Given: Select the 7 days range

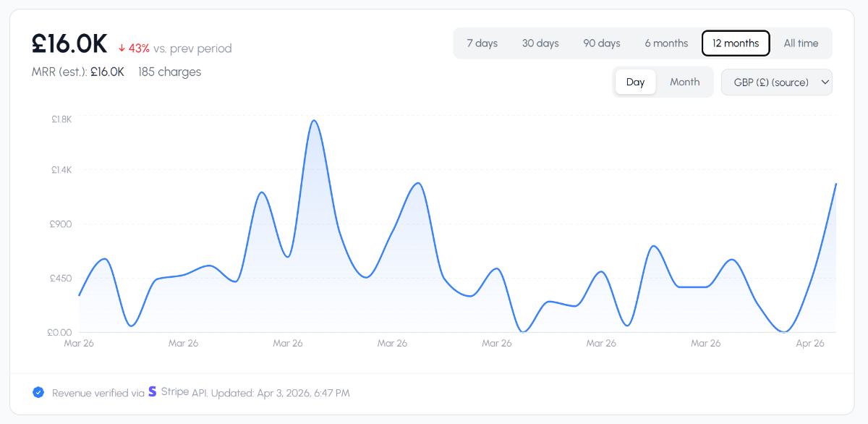Looking at the screenshot, I should (x=482, y=43).
